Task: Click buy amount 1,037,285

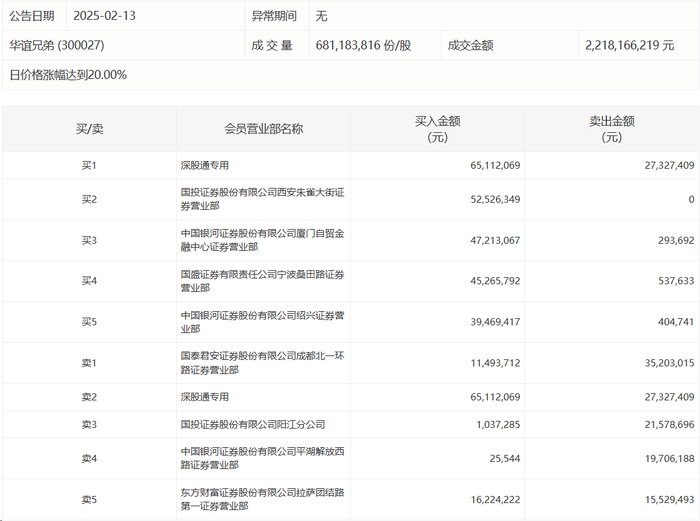Action: [498, 425]
